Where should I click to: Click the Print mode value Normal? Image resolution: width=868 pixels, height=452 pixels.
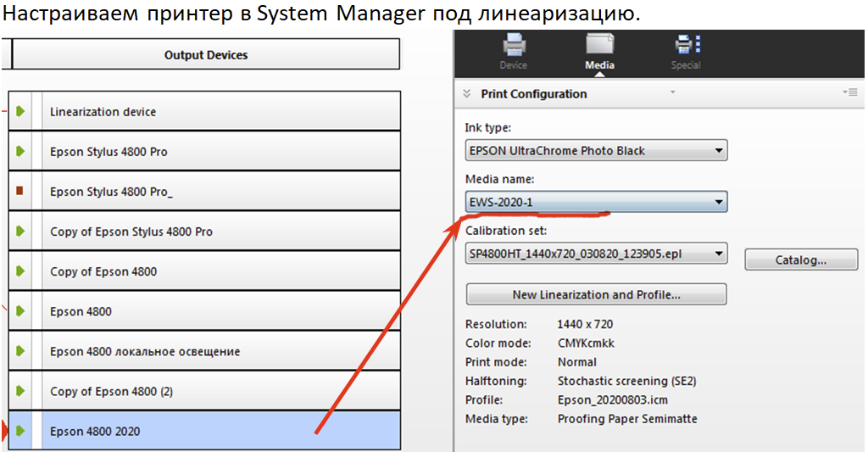click(x=576, y=362)
